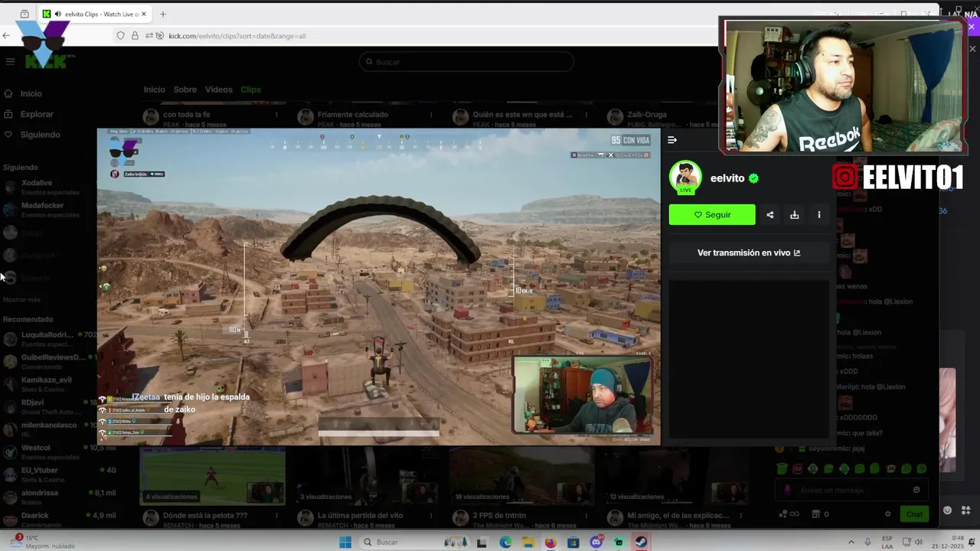The height and width of the screenshot is (551, 980).
Task: Download the clip via the download icon
Action: click(795, 215)
